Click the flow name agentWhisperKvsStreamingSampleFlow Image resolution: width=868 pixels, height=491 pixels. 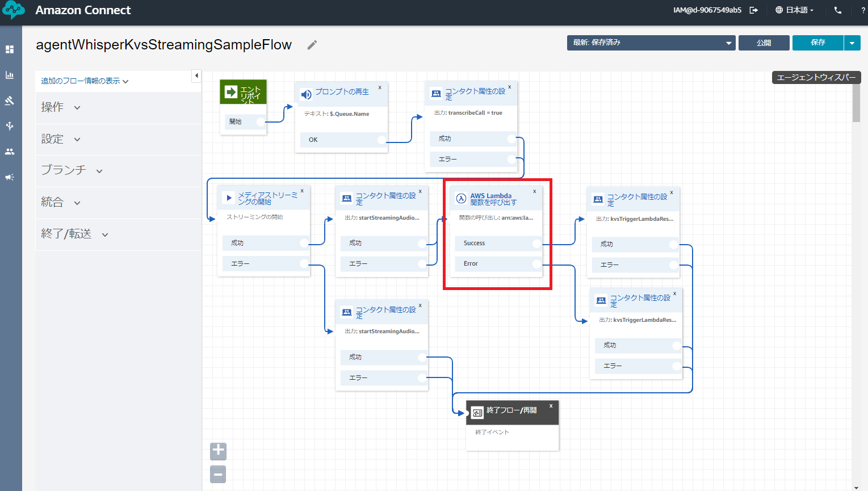click(x=163, y=45)
